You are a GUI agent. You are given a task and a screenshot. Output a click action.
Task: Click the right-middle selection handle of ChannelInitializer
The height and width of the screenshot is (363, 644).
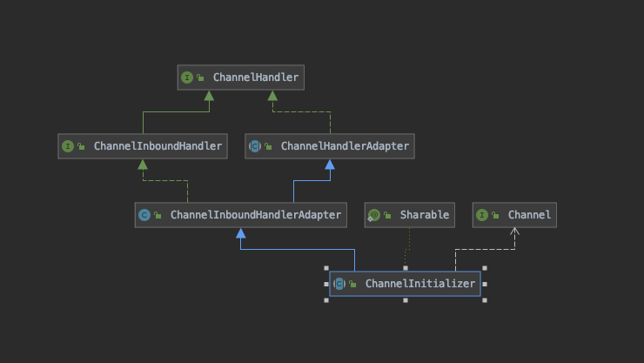[x=485, y=284]
